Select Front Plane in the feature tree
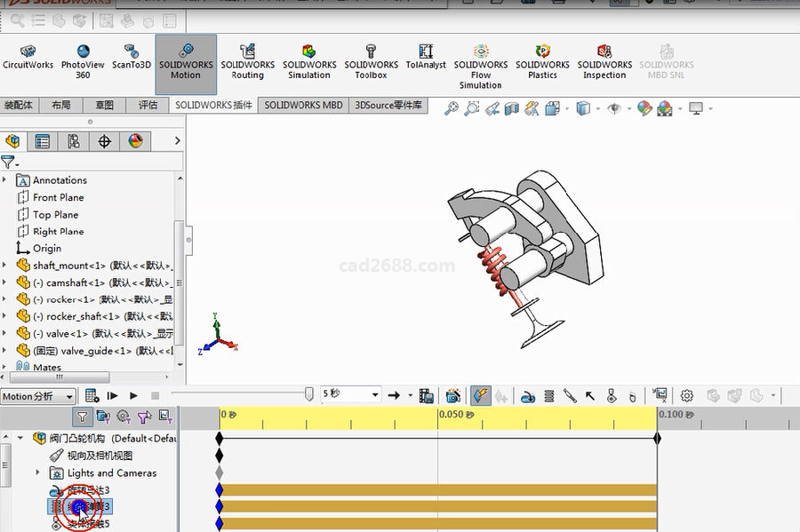Viewport: 800px width, 532px height. click(x=58, y=197)
